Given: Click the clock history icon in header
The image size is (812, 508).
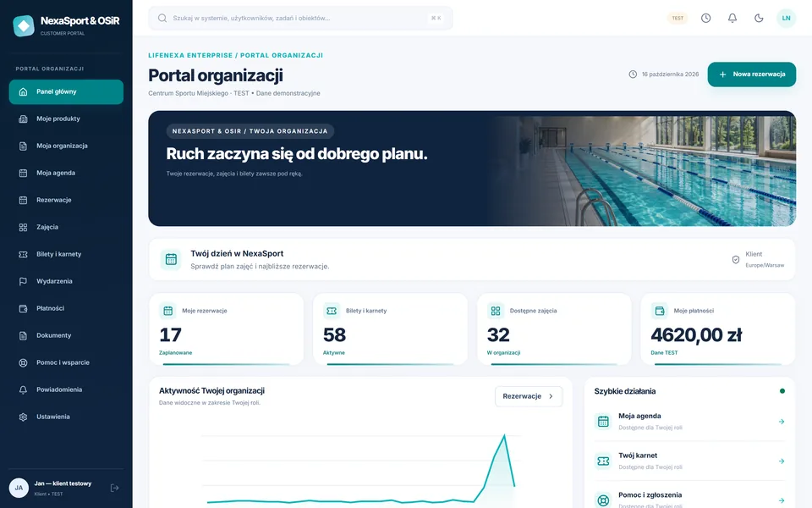Looking at the screenshot, I should coord(705,18).
